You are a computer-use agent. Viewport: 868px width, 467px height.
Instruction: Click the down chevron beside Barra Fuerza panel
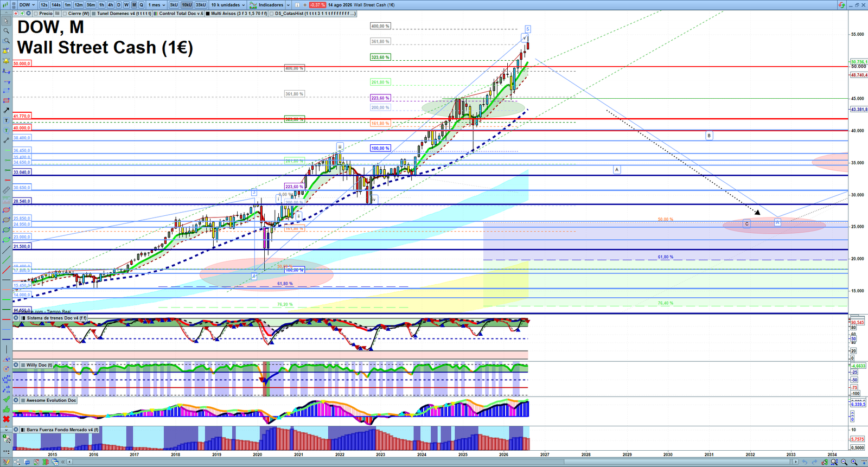[x=6, y=430]
